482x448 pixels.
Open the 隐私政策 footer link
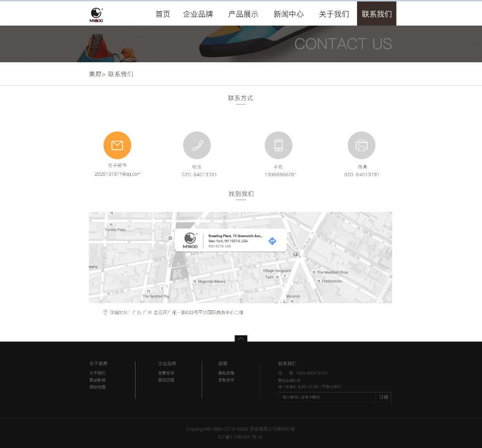(x=226, y=373)
